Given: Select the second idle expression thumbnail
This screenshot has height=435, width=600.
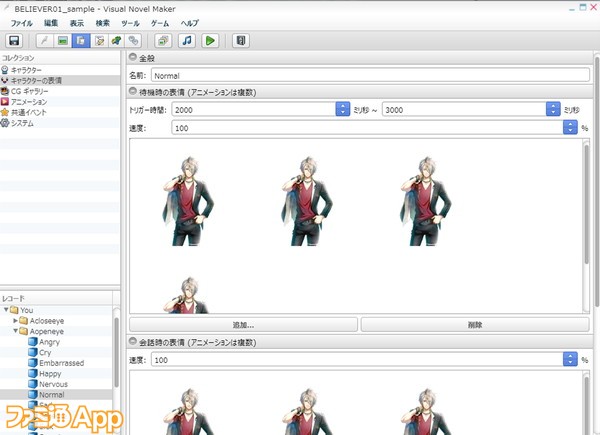Looking at the screenshot, I should pos(307,201).
